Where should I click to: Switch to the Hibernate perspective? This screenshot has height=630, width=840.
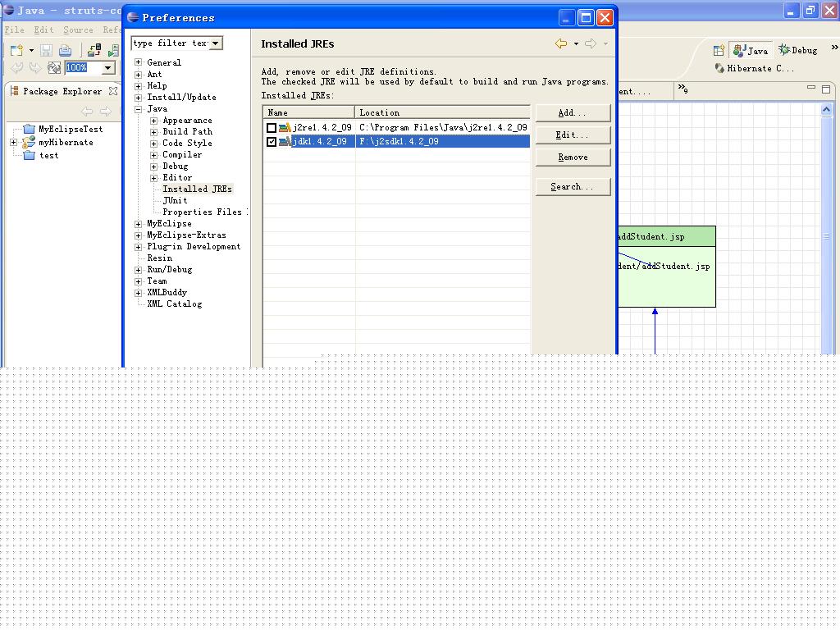point(755,68)
